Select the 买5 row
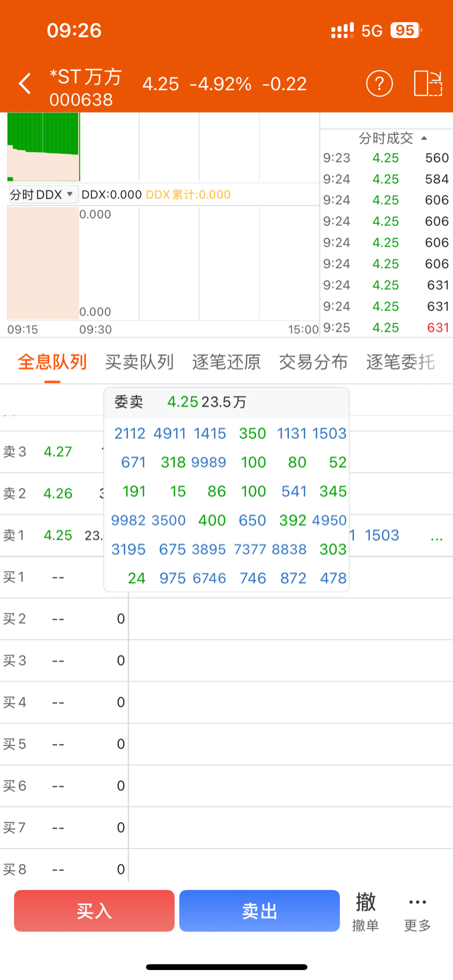 coord(226,744)
